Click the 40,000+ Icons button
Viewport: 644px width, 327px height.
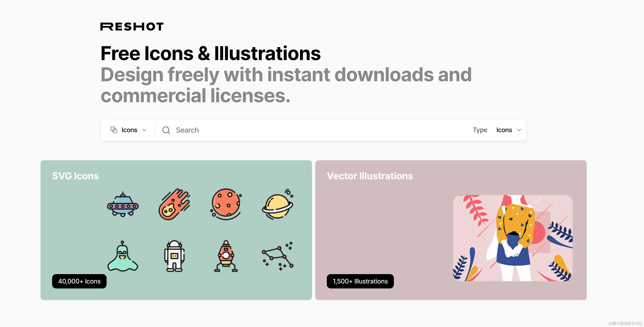point(79,281)
